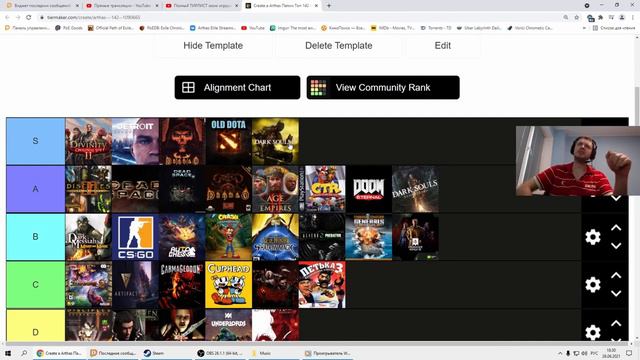Move tier C row up

pyautogui.click(x=616, y=276)
